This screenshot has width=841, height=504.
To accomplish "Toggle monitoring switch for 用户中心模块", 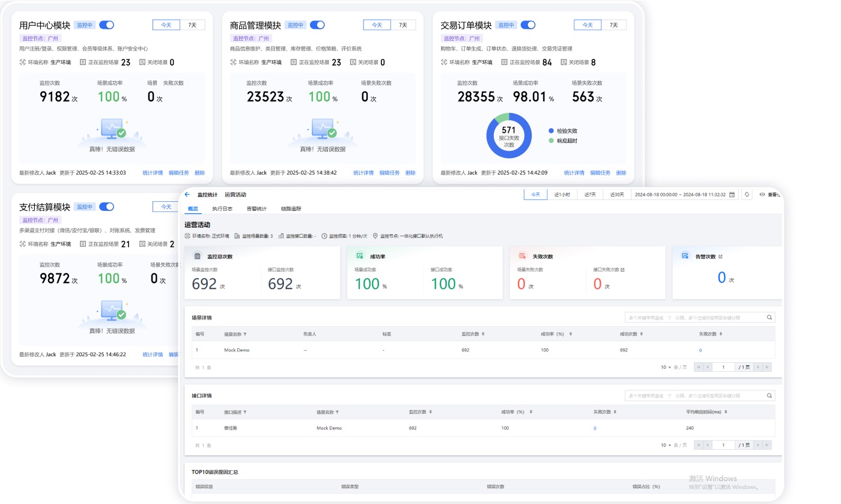I will tap(106, 25).
